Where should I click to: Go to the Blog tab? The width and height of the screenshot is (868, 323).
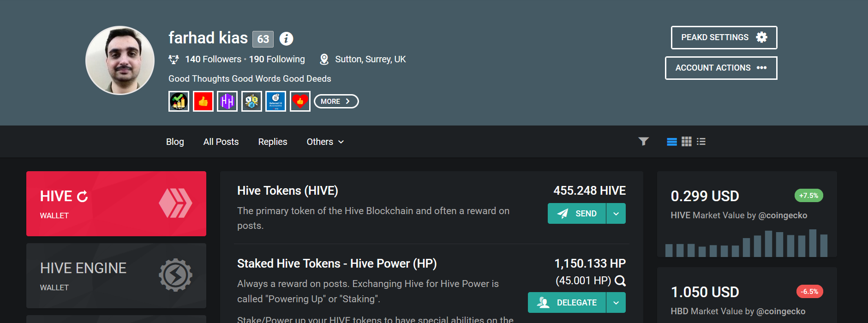coord(175,142)
